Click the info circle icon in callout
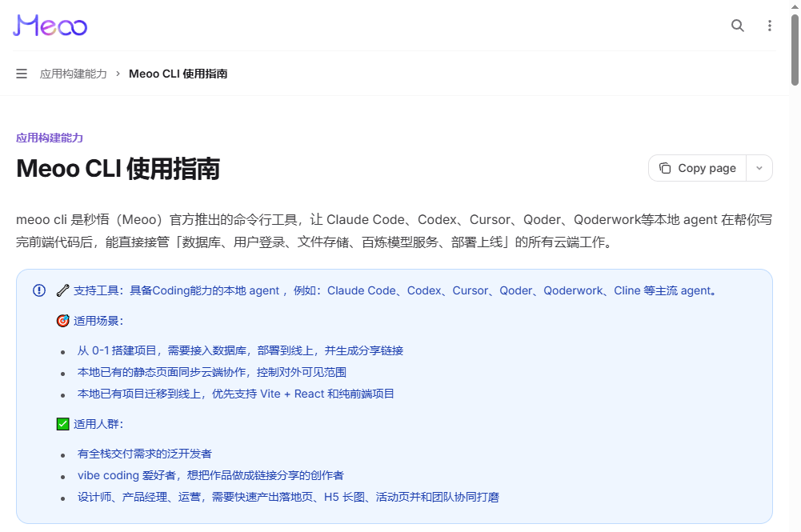801x532 pixels. (39, 290)
